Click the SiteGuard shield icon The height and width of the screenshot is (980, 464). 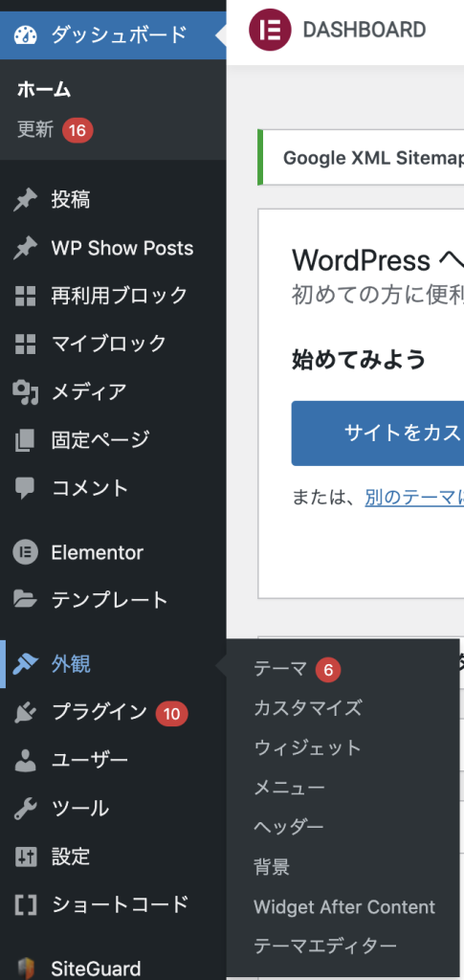(x=26, y=969)
